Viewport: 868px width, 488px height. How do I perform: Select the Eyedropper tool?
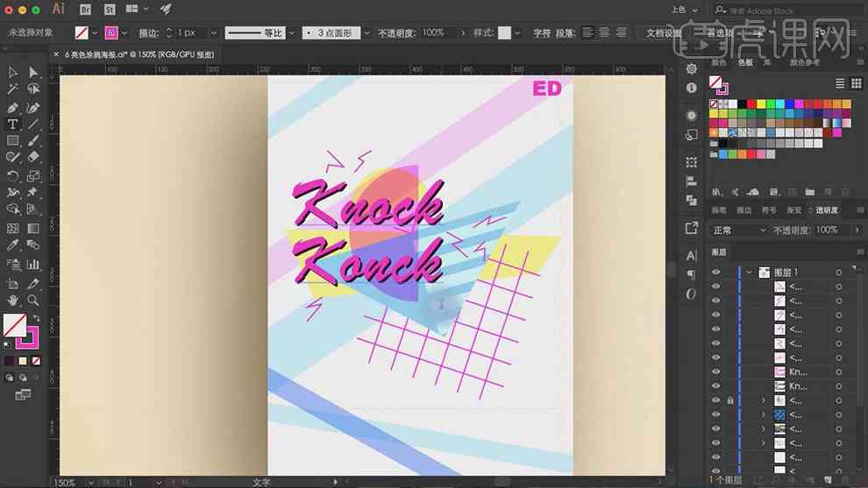click(12, 245)
